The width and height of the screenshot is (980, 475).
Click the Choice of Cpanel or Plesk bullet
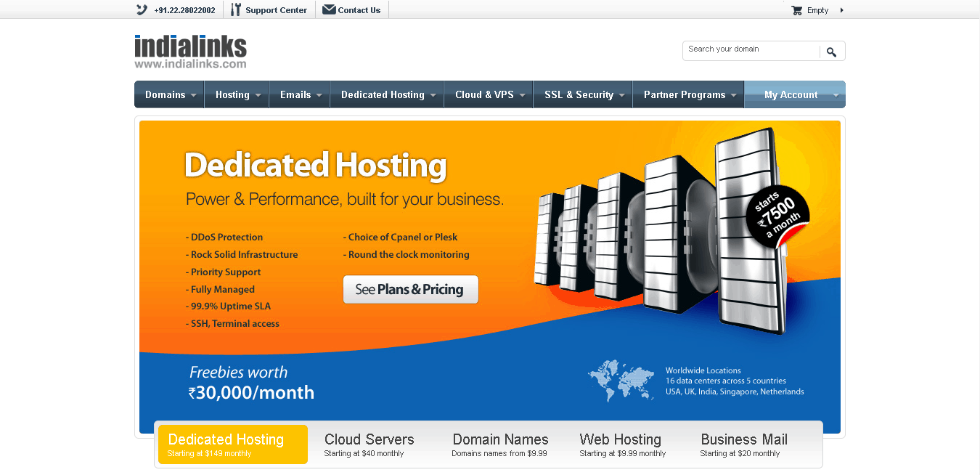(401, 237)
